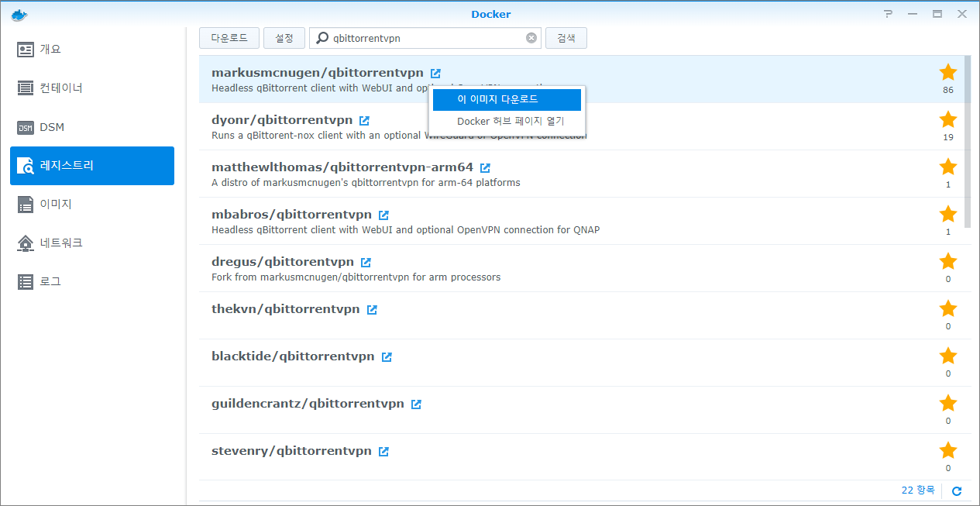Click the 다운로드 button
The image size is (980, 506).
click(x=229, y=38)
